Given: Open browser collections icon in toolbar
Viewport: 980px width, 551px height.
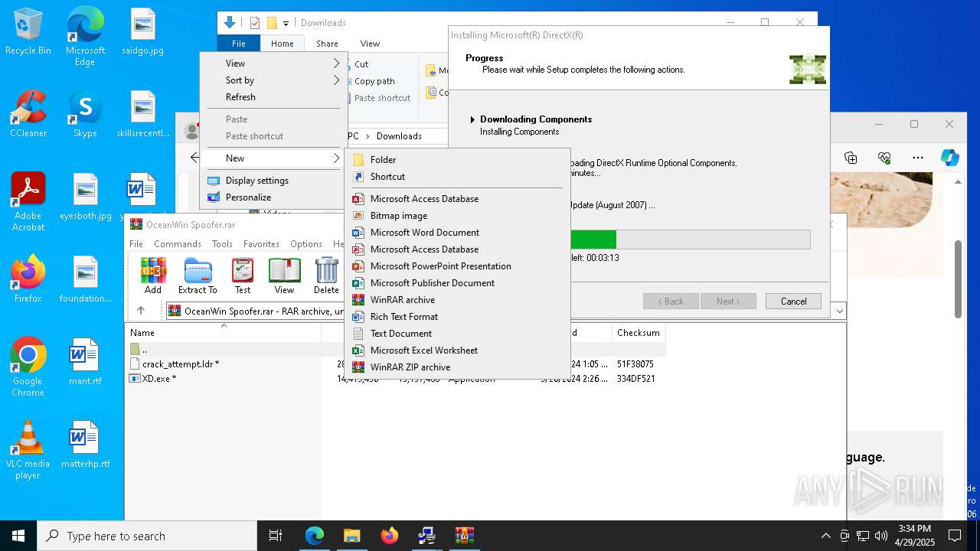Looking at the screenshot, I should [x=851, y=158].
